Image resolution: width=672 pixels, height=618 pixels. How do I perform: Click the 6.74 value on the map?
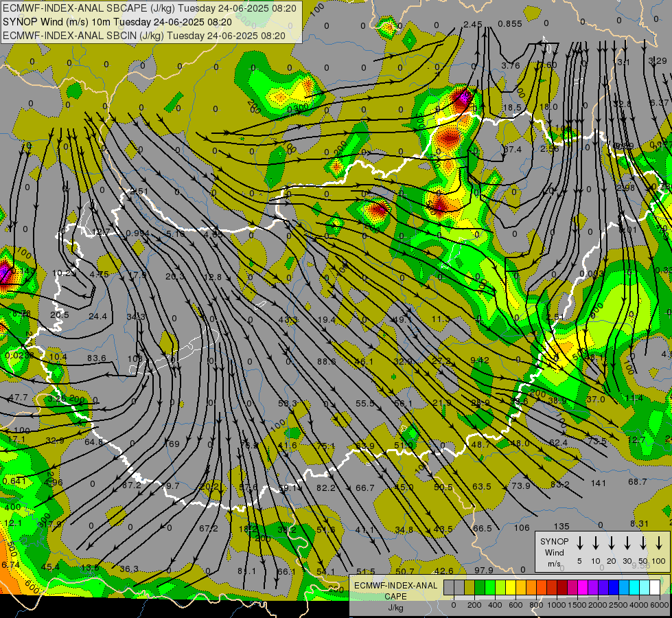point(10,565)
